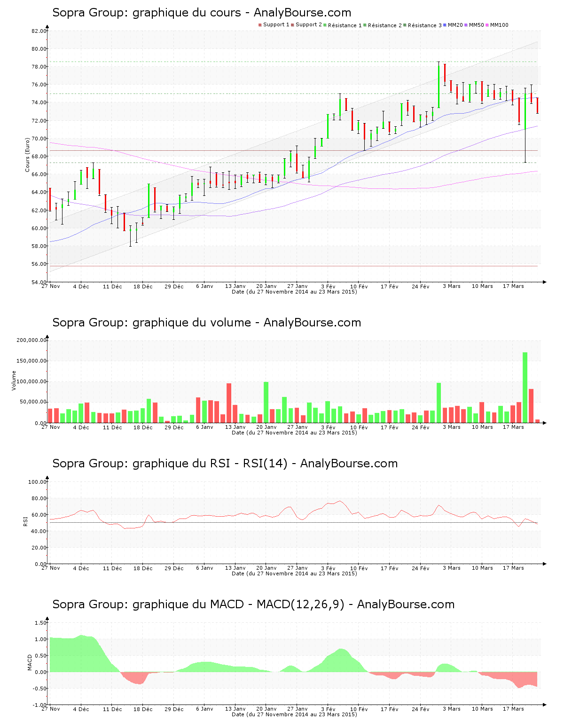
Task: Click the 78.00 price axis tick
Action: coord(39,67)
